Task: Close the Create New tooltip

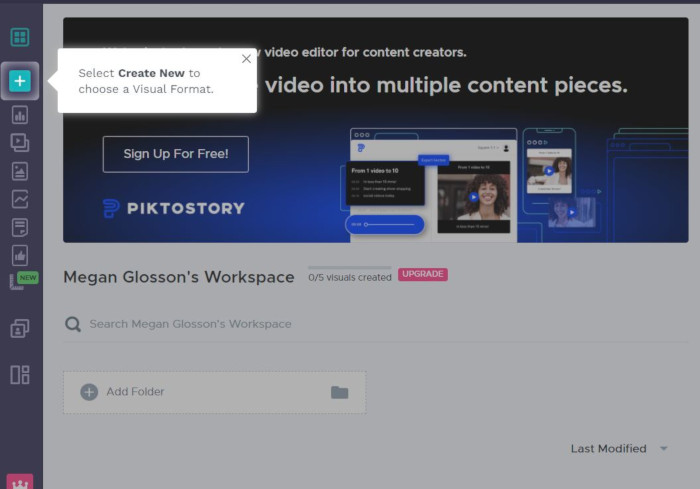Action: (246, 59)
